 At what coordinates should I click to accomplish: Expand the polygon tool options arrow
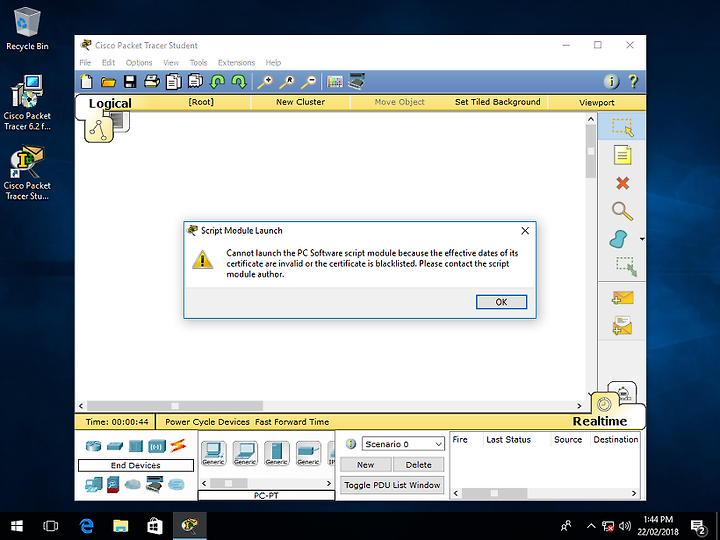pos(641,239)
